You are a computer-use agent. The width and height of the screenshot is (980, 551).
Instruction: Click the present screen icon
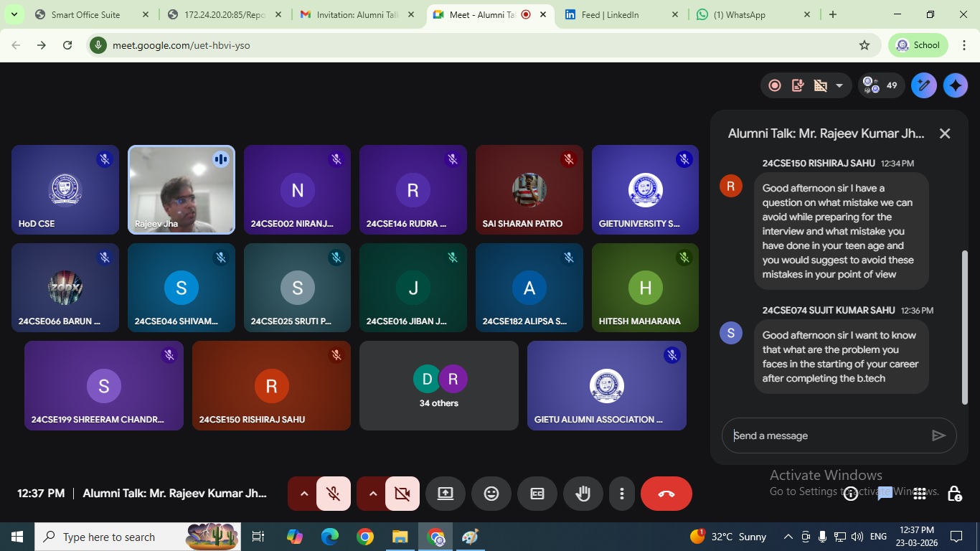coord(445,494)
